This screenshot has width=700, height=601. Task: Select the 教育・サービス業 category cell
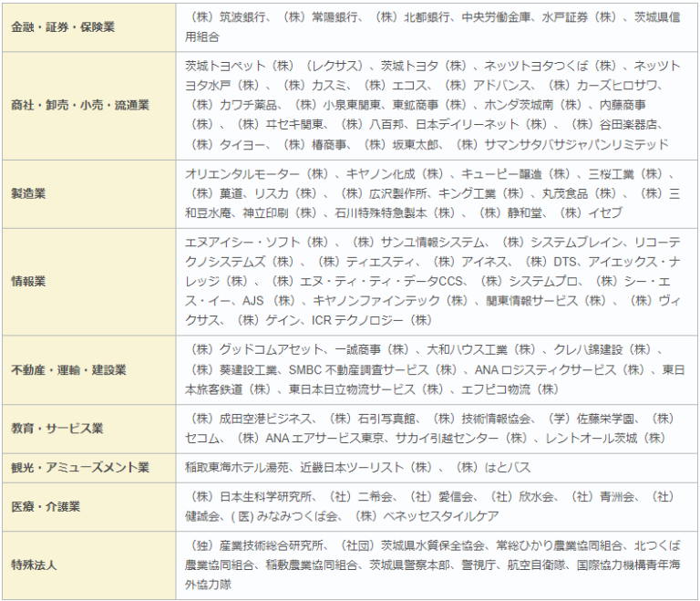(x=57, y=428)
